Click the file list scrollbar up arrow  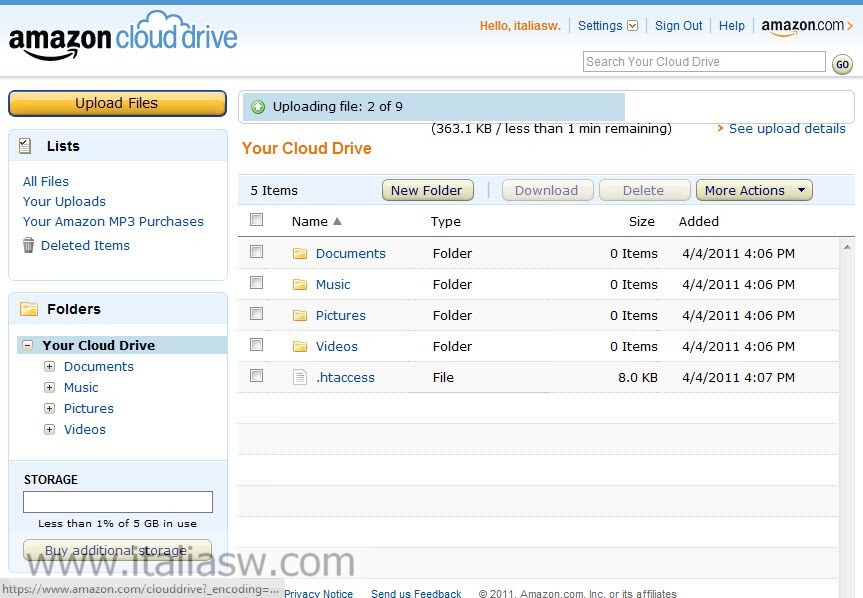847,247
